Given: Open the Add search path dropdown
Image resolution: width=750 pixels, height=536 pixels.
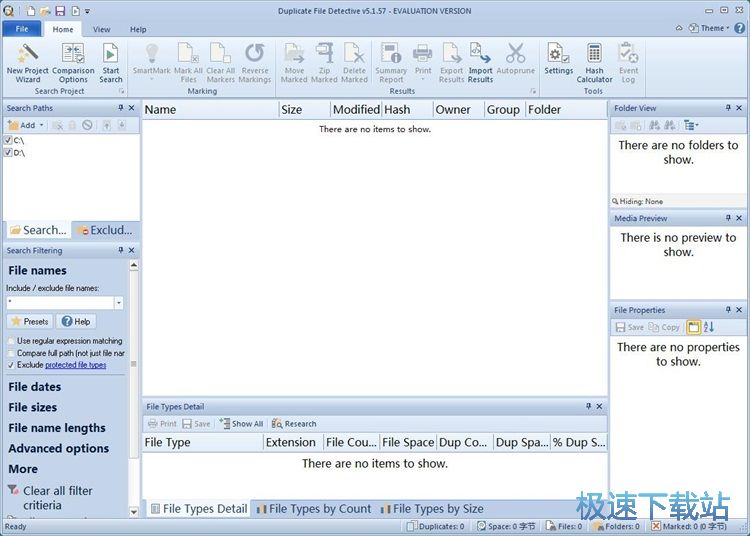Looking at the screenshot, I should pos(42,125).
